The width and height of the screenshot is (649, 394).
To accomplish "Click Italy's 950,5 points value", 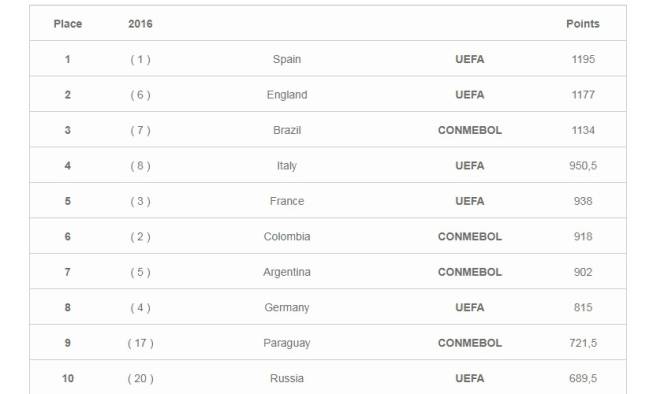I will [x=583, y=166].
